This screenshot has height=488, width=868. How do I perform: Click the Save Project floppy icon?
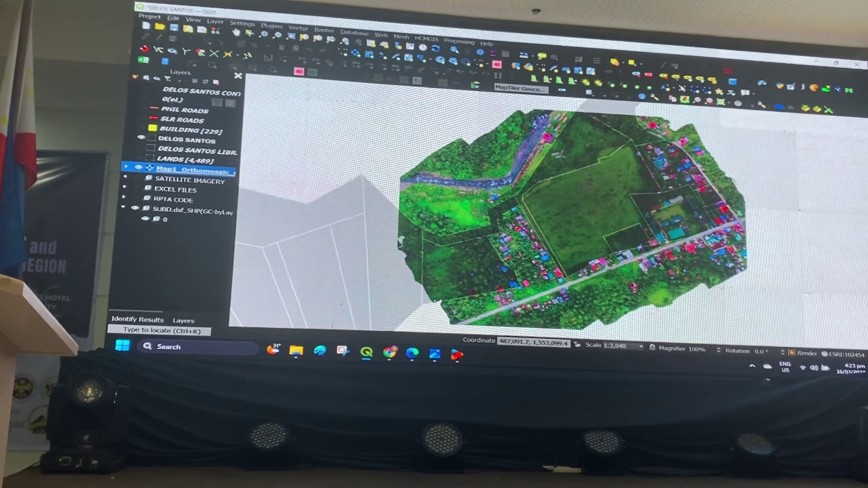coord(174,28)
